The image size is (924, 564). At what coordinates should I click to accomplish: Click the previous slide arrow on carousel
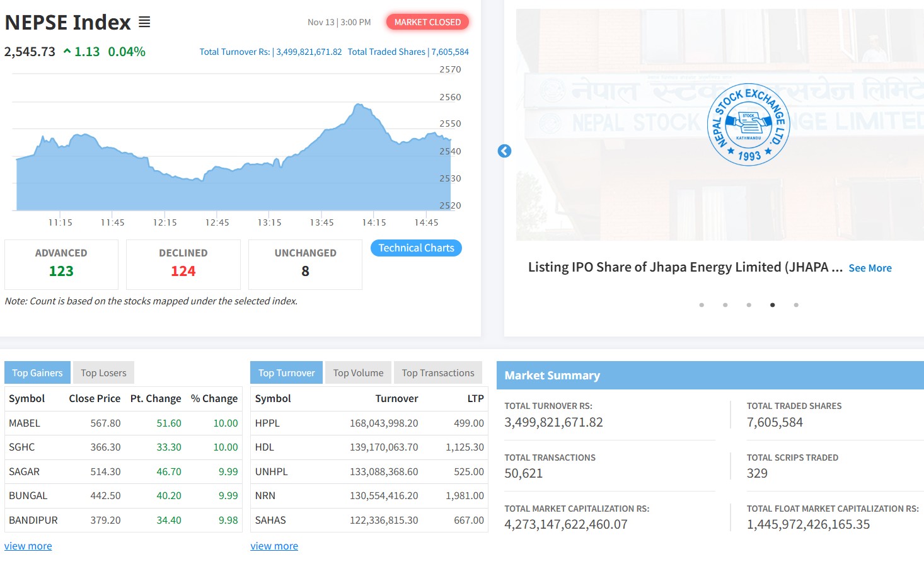click(504, 151)
